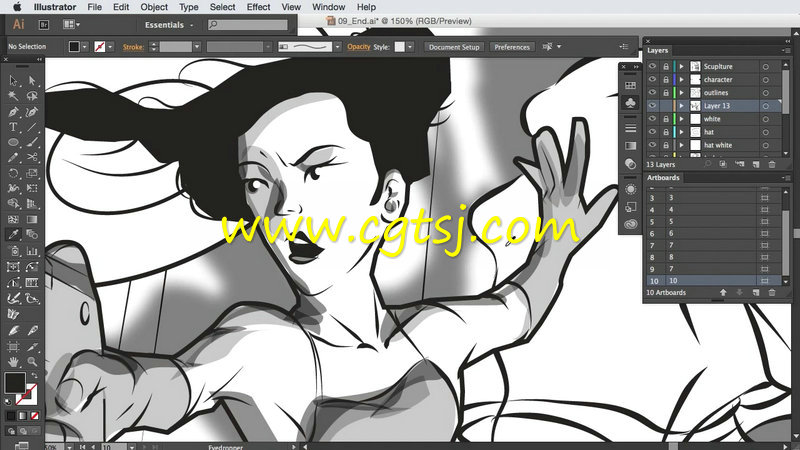Open the Window menu
Image resolution: width=800 pixels, height=450 pixels.
[x=328, y=7]
